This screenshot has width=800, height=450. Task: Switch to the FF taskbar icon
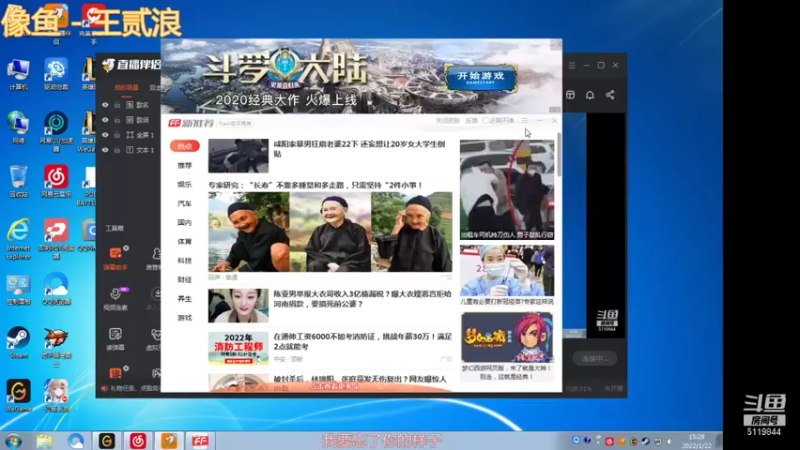200,441
